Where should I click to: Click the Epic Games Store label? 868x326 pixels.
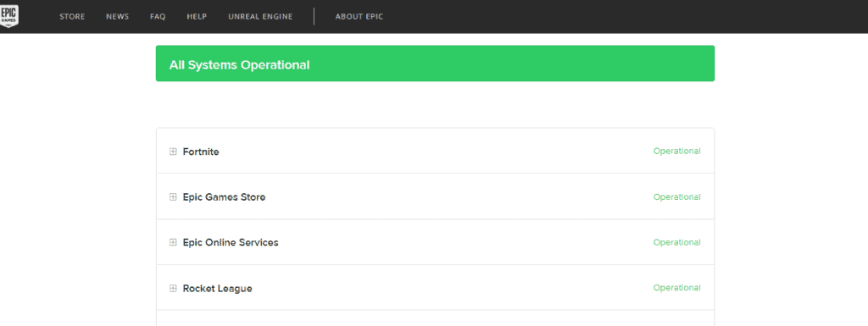tap(224, 196)
